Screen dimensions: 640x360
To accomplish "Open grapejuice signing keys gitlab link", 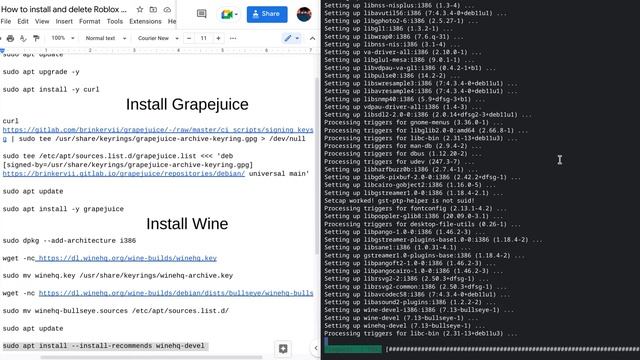I will [x=158, y=130].
